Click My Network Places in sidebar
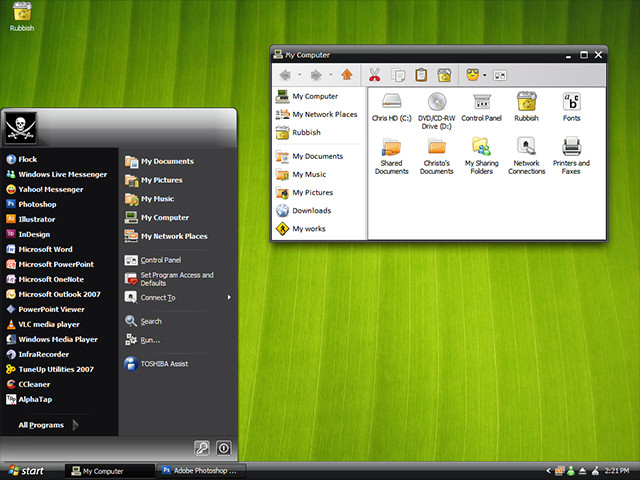Image resolution: width=640 pixels, height=480 pixels. click(x=316, y=114)
